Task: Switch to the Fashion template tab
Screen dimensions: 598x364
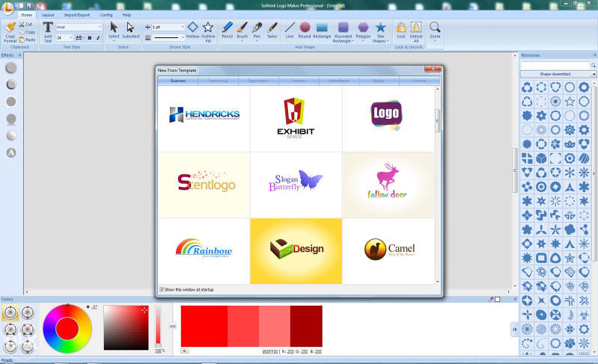Action: pos(299,81)
